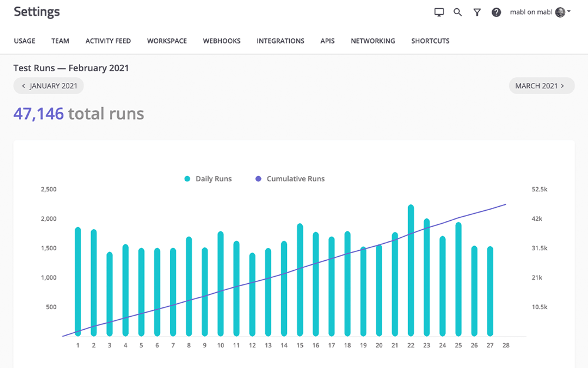Click the user avatar picture
Image resolution: width=588 pixels, height=368 pixels.
(560, 12)
